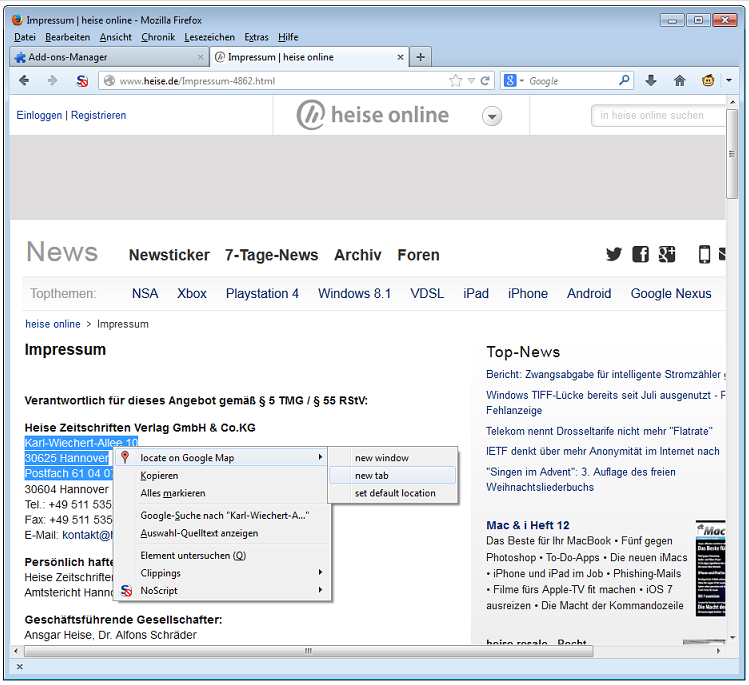Open Telekom nennt Drosseltarife news link
Screen dimensions: 749x685
[599, 431]
